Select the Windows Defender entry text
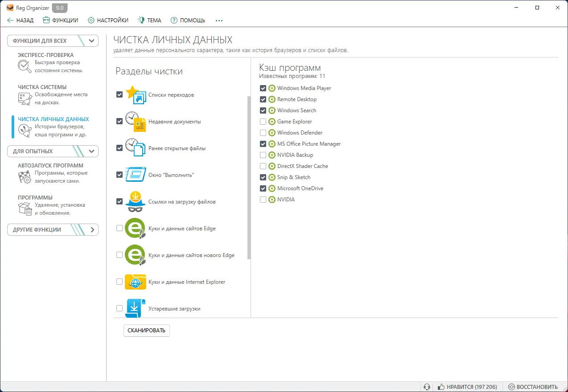 pyautogui.click(x=300, y=133)
